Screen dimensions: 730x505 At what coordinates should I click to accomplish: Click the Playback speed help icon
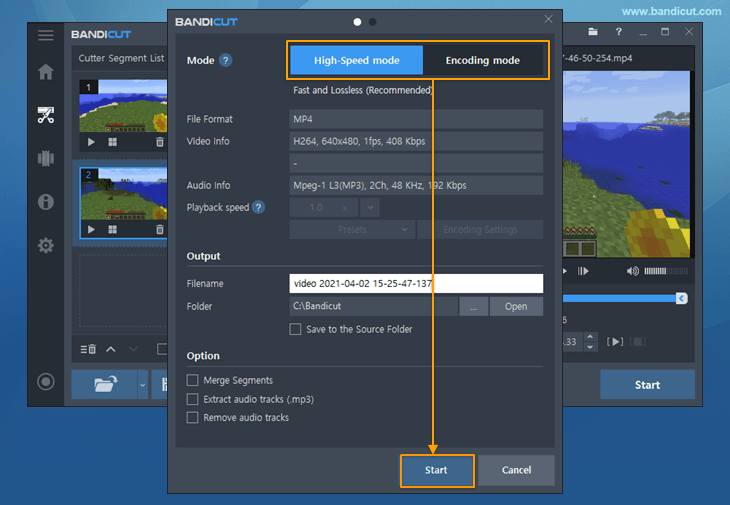(258, 207)
